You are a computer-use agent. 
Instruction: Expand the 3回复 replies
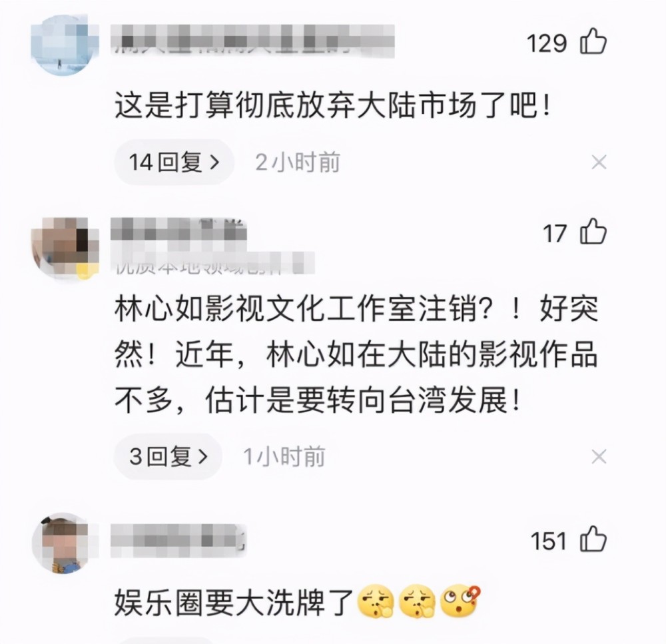(168, 457)
